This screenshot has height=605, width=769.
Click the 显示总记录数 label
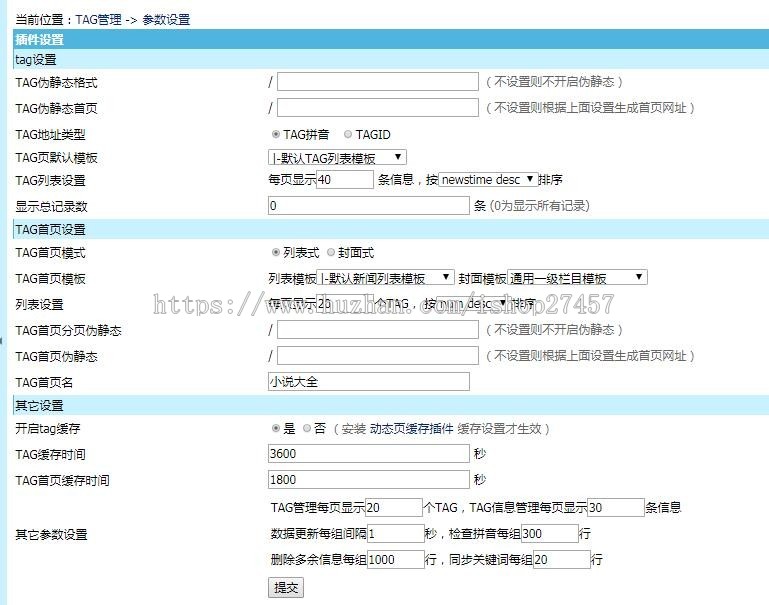51,206
